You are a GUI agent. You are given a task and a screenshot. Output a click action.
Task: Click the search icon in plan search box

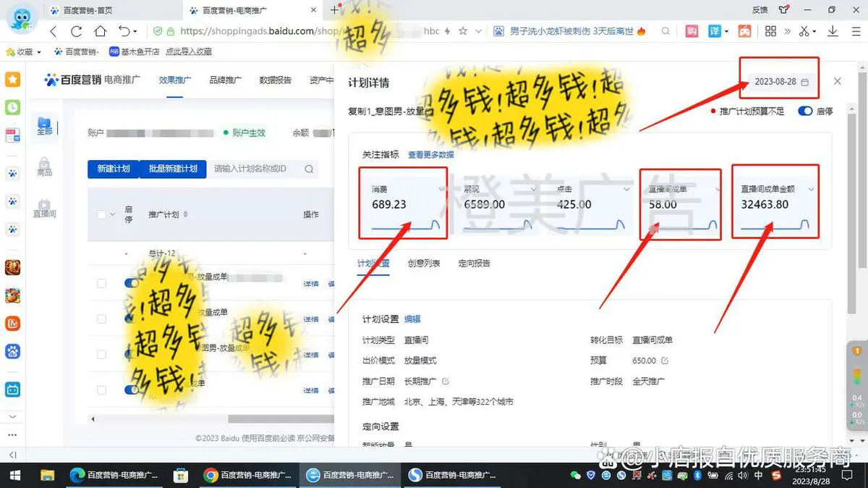[x=309, y=169]
